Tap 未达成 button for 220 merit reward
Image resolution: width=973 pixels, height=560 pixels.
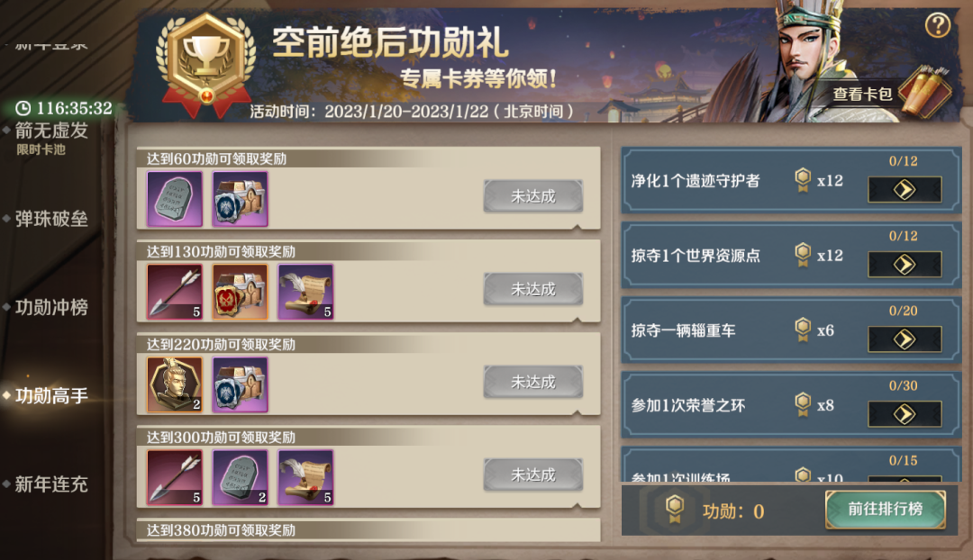pos(533,382)
